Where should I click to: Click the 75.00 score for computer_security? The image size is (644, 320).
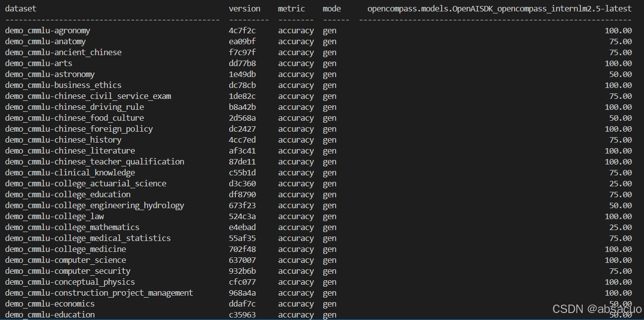621,271
